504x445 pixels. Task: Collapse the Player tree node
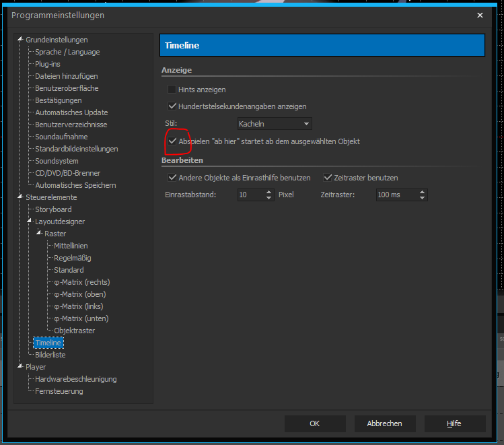tap(20, 367)
